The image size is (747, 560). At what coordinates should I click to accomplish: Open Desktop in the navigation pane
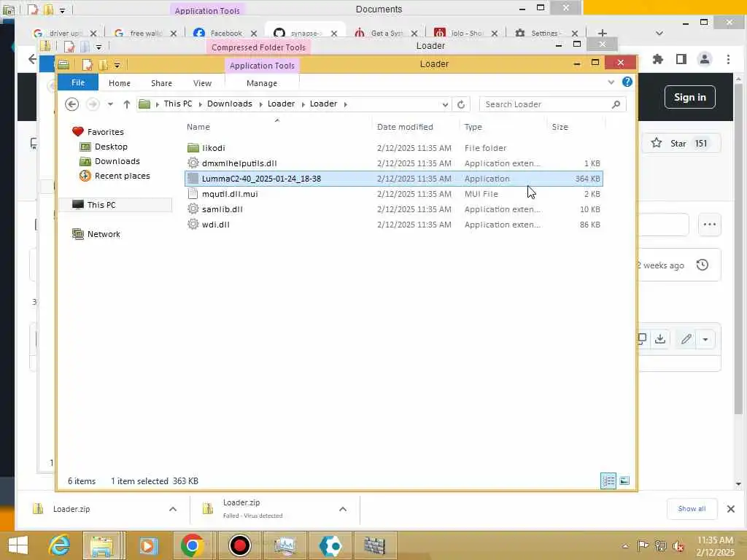click(x=111, y=147)
